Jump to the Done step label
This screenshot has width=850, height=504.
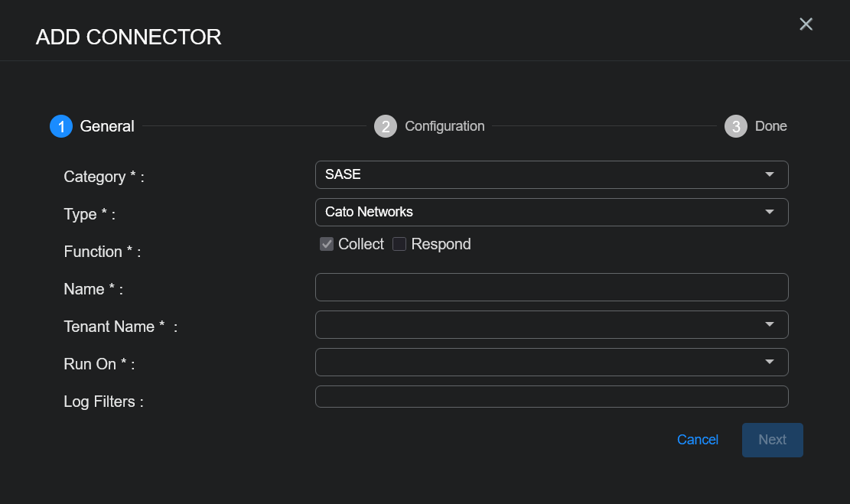tap(770, 126)
